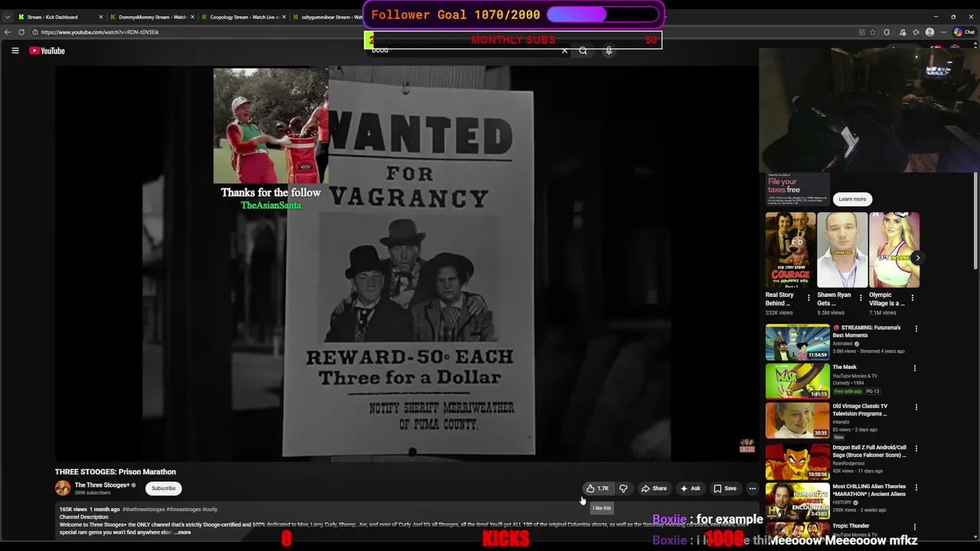Start voice search with microphone icon
This screenshot has width=980, height=551.
[x=609, y=51]
